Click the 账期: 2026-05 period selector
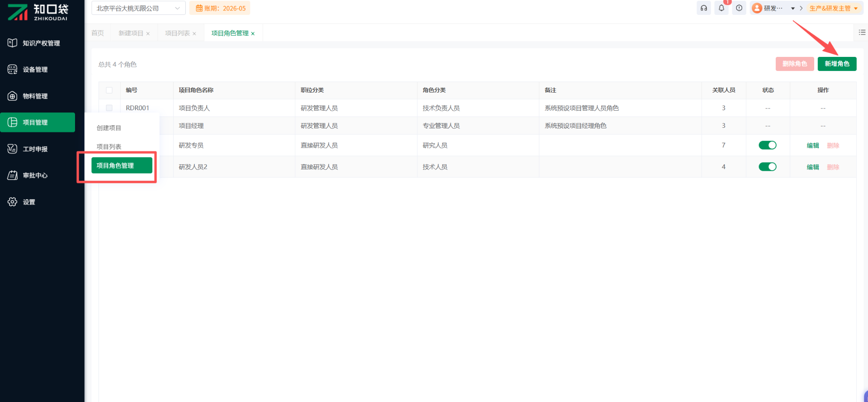The image size is (868, 402). (220, 8)
